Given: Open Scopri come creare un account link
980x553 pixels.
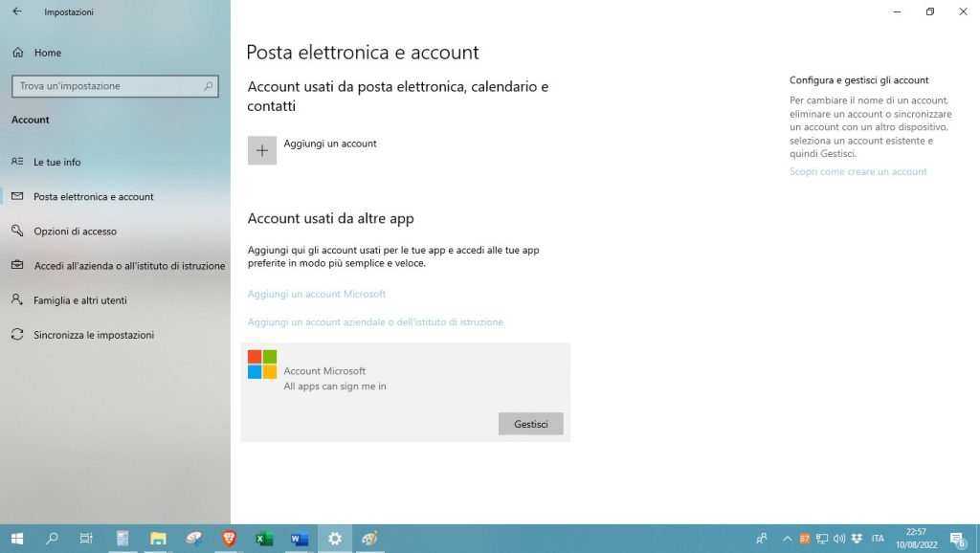Looking at the screenshot, I should [857, 172].
